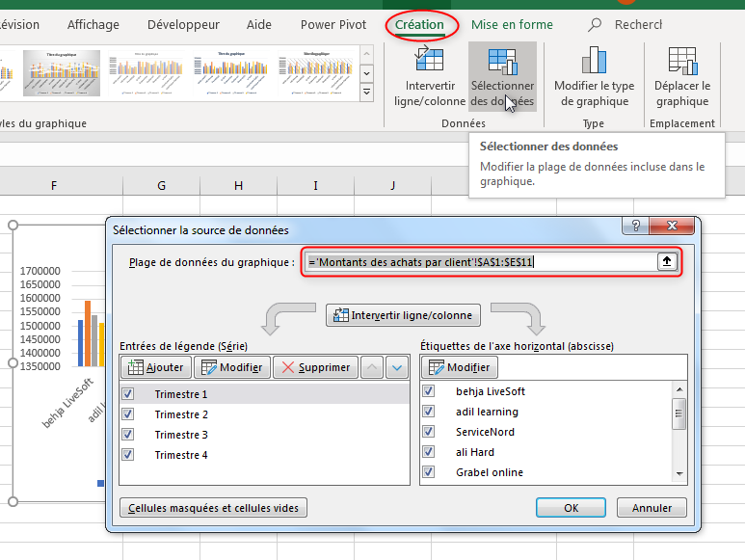Select second chart style thumbnail
Viewport: 745px width, 560px height.
coord(146,73)
